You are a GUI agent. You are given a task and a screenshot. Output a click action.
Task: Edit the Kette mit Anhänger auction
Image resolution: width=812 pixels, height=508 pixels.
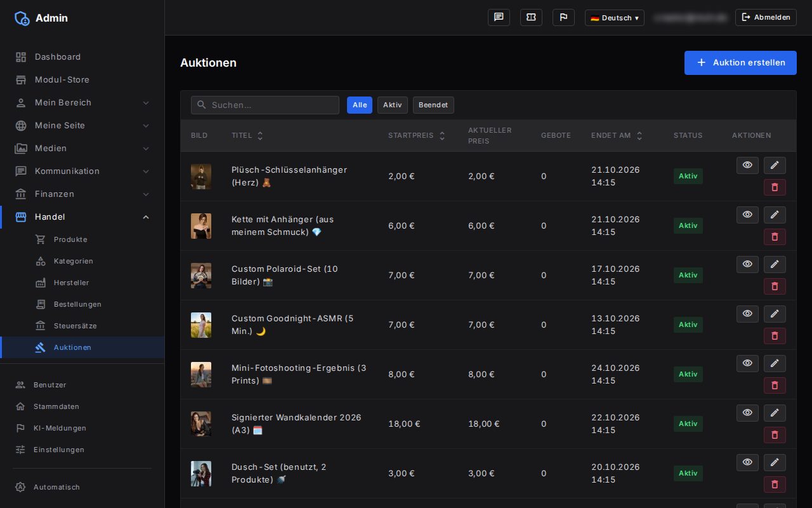pyautogui.click(x=775, y=215)
